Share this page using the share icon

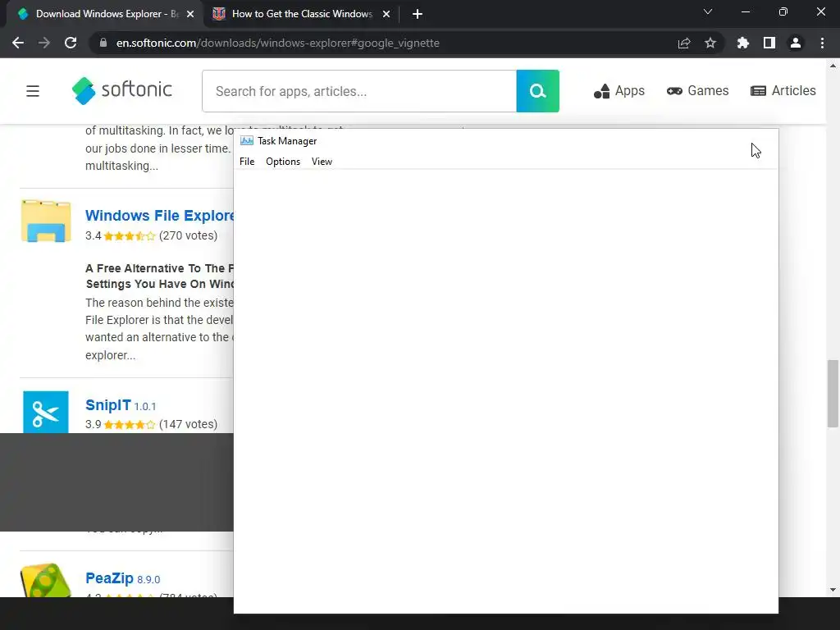click(x=684, y=43)
